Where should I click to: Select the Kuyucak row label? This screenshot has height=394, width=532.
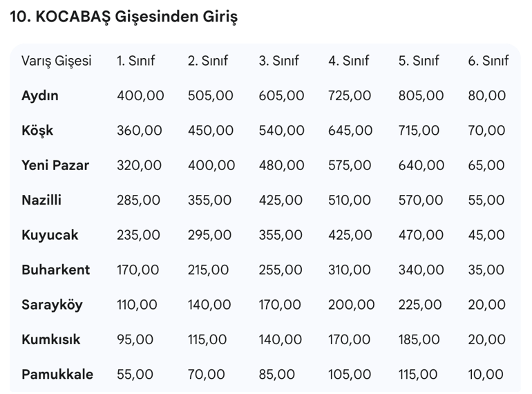point(50,235)
